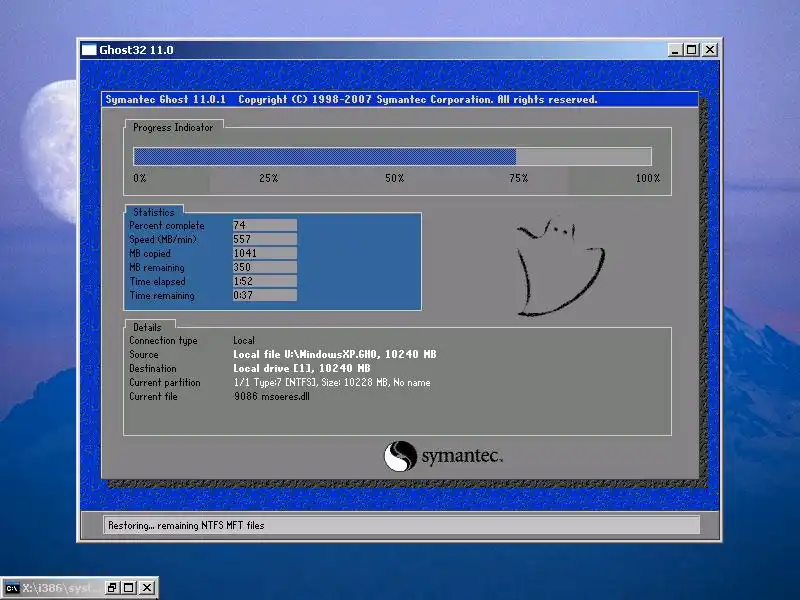Click the Restoring remaining NTFS MFT status bar

[x=402, y=525]
